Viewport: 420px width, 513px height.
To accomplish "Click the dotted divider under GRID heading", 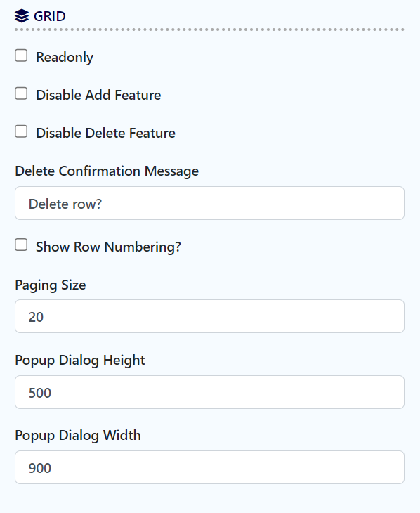I will coord(210,30).
